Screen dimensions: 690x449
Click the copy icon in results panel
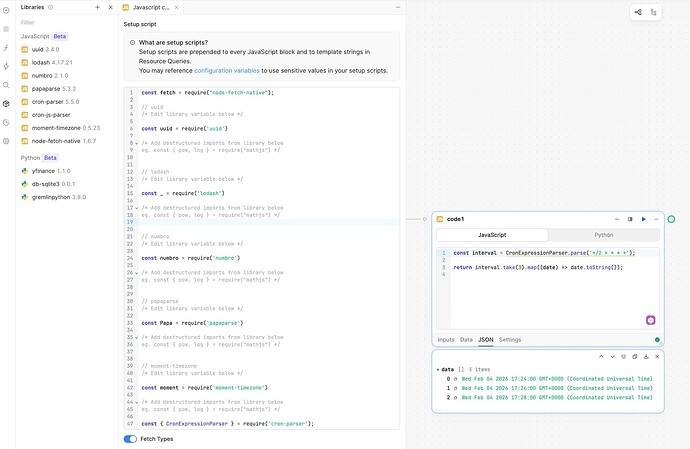pos(634,357)
